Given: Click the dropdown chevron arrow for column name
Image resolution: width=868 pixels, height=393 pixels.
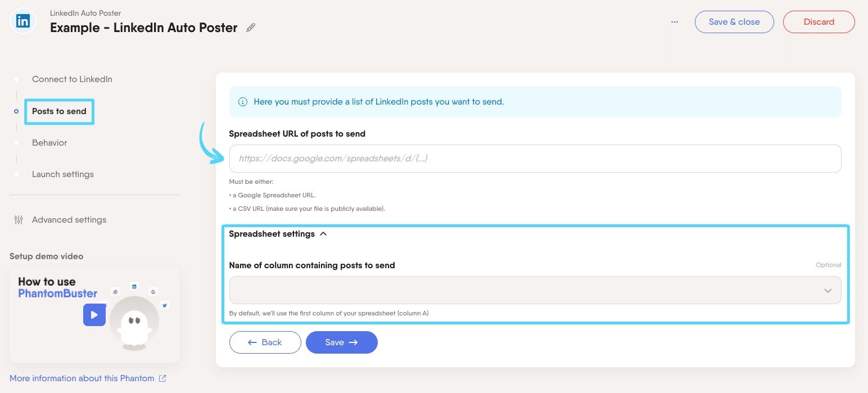Looking at the screenshot, I should coord(828,291).
